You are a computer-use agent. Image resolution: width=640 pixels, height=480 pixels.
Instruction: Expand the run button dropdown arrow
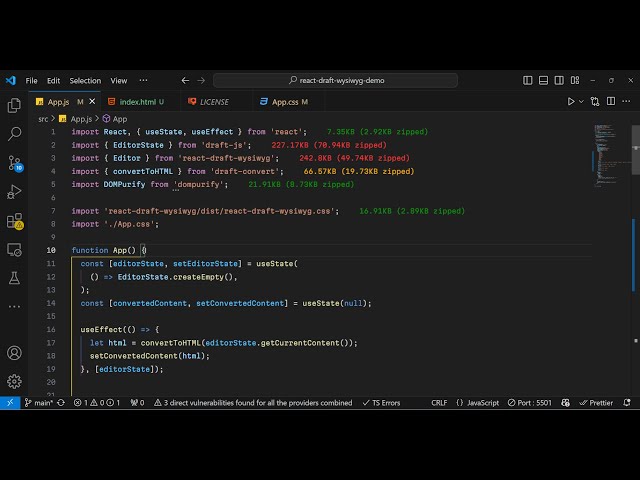click(x=582, y=101)
